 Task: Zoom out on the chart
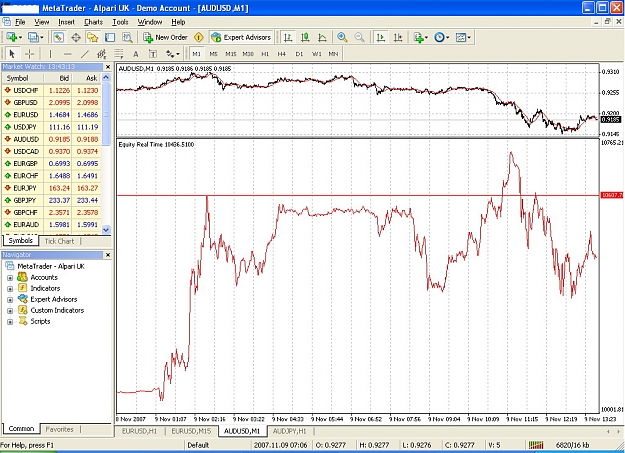pyautogui.click(x=359, y=37)
